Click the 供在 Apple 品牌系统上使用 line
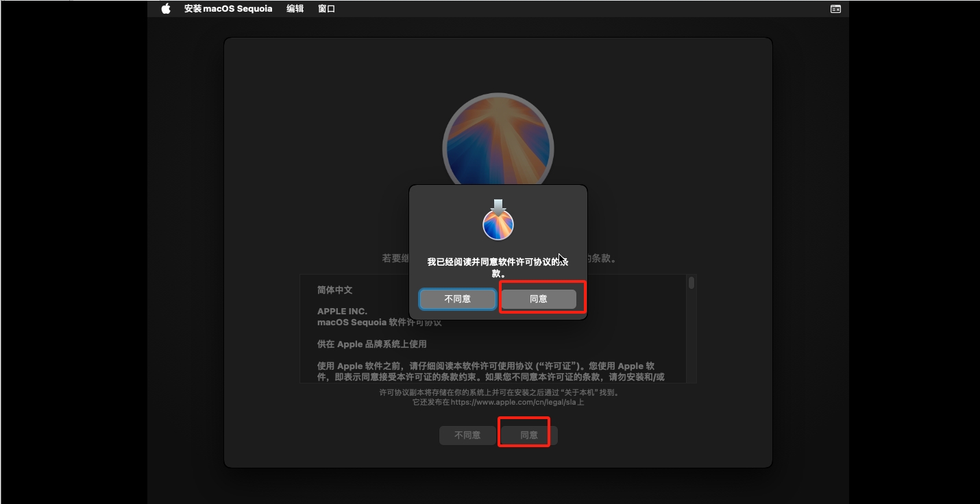980x504 pixels. click(x=372, y=344)
